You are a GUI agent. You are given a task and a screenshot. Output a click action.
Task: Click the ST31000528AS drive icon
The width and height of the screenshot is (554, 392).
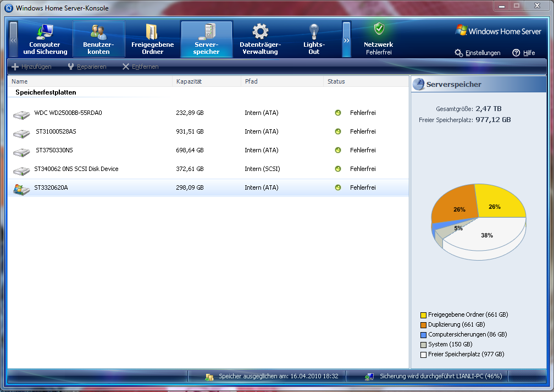tap(21, 133)
